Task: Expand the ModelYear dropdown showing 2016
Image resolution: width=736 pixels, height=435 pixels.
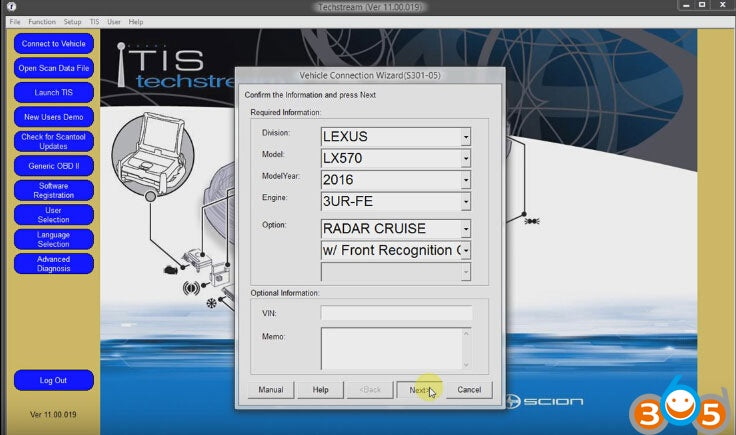Action: tap(465, 180)
